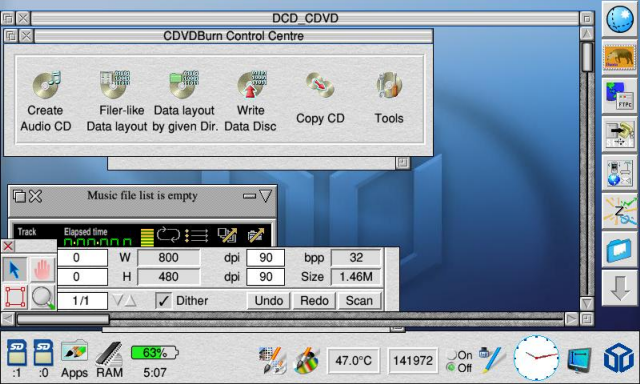The height and width of the screenshot is (384, 640).
Task: Open the paint palette application icon
Action: pyautogui.click(x=307, y=360)
